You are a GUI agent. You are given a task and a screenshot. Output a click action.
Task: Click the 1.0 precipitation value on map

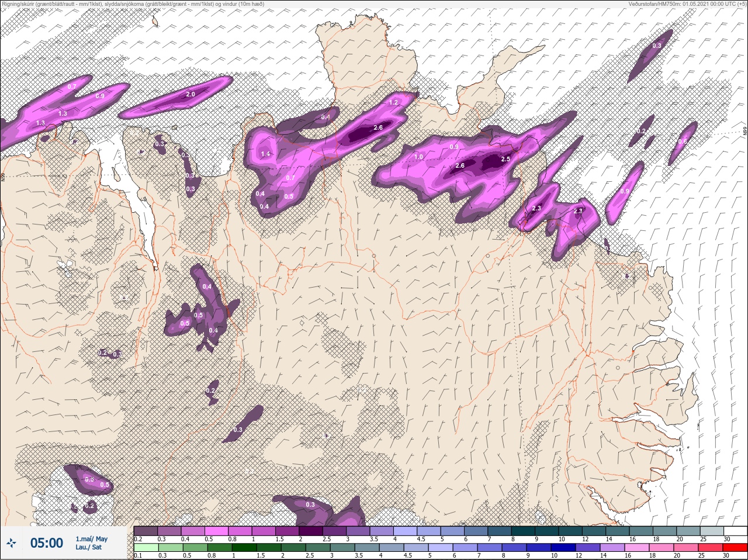tap(418, 157)
